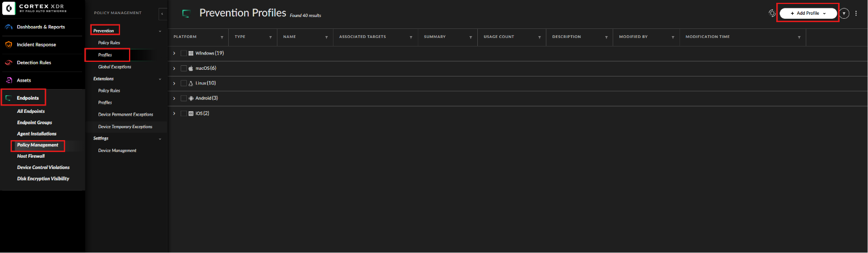
Task: Open Device Temporary Exceptions
Action: [x=125, y=126]
